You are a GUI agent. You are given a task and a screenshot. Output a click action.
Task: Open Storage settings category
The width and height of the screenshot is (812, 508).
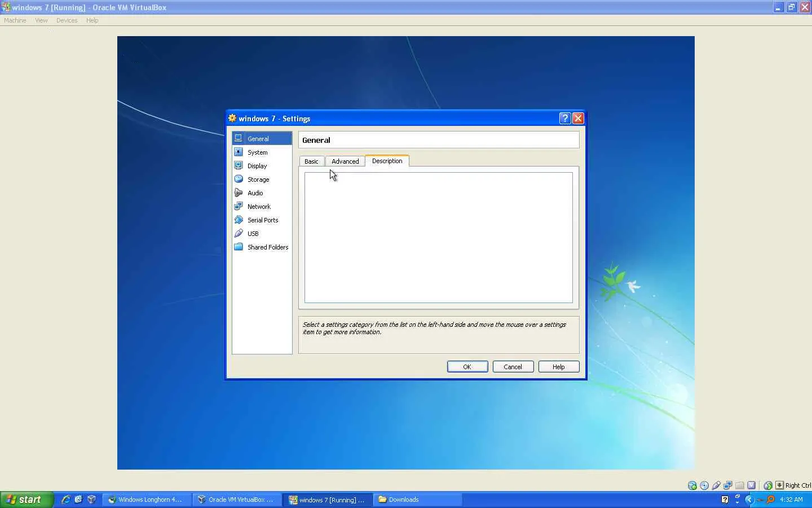(262, 179)
